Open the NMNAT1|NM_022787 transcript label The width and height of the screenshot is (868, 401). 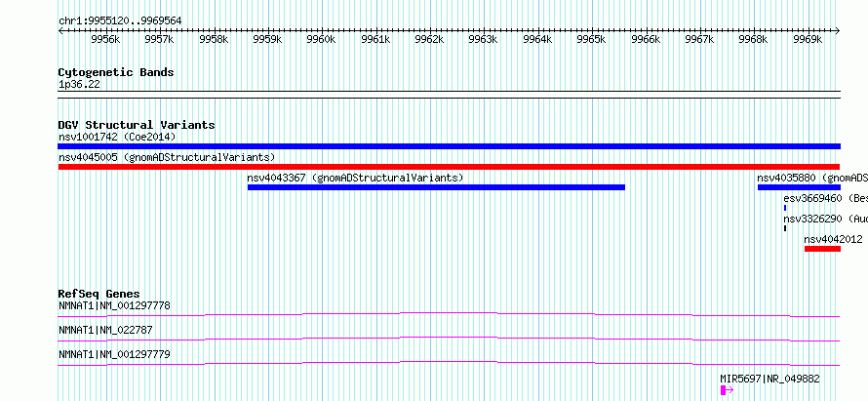pyautogui.click(x=105, y=330)
